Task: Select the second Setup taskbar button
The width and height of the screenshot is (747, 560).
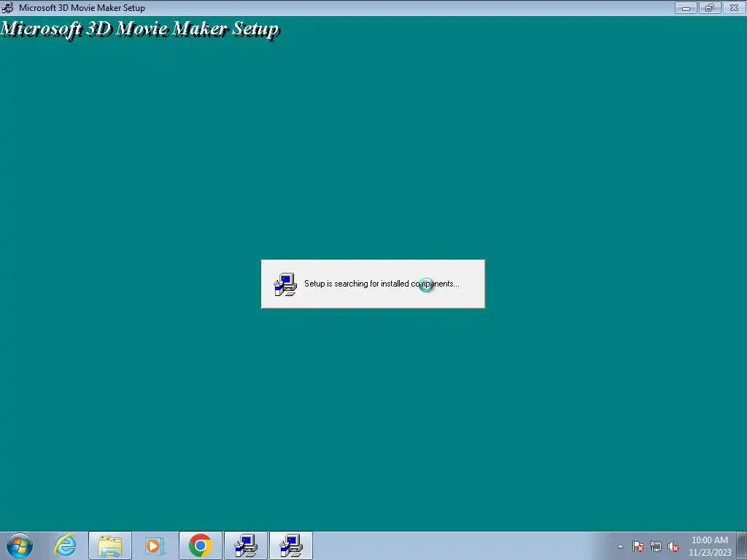Action: pyautogui.click(x=291, y=545)
